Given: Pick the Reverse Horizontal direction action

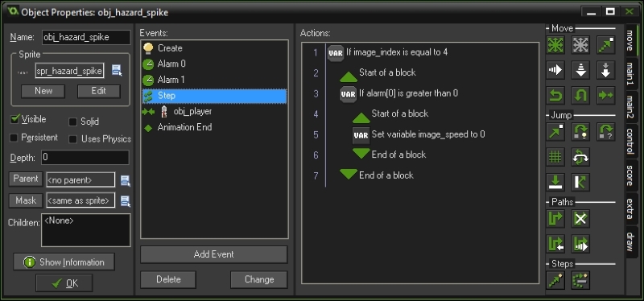Looking at the screenshot, I should click(555, 96).
